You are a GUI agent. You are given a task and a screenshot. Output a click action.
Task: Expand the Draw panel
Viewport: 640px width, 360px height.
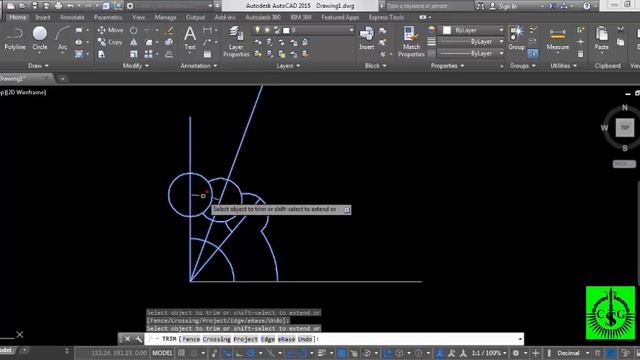[x=38, y=66]
